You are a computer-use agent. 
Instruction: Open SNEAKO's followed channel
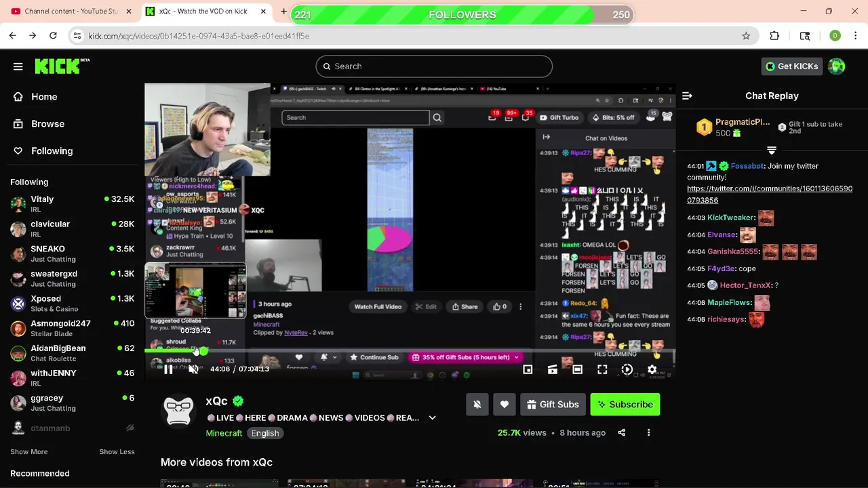(x=72, y=253)
